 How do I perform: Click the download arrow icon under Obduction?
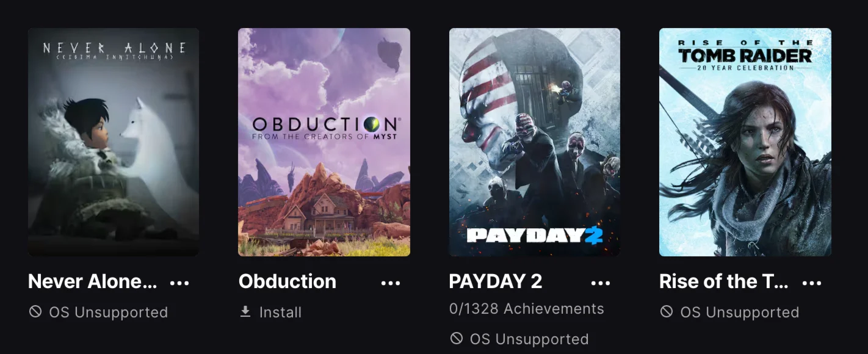point(245,312)
